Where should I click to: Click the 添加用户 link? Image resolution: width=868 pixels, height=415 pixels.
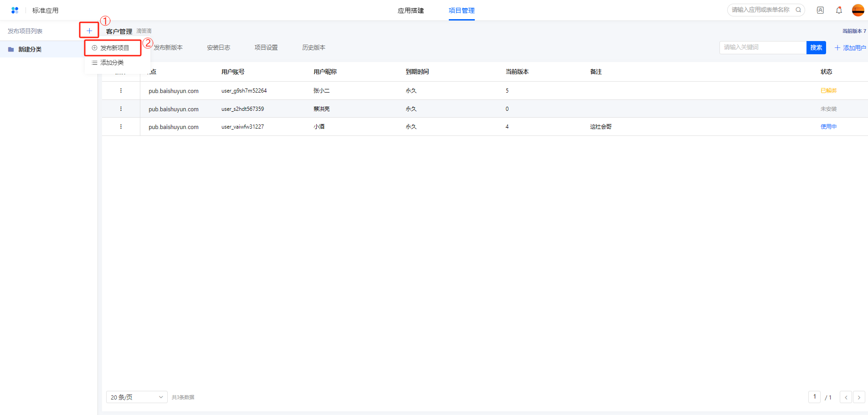(850, 48)
